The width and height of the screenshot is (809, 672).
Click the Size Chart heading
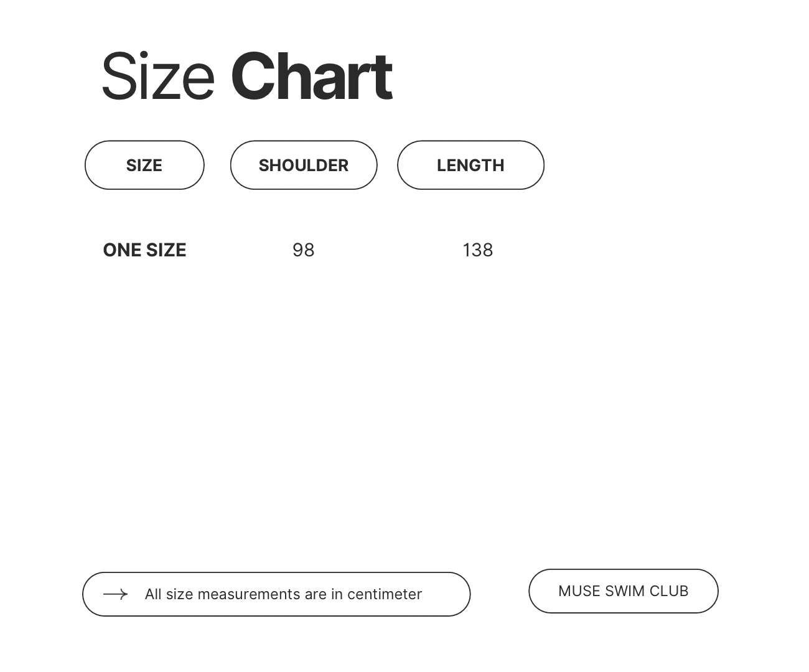point(246,77)
